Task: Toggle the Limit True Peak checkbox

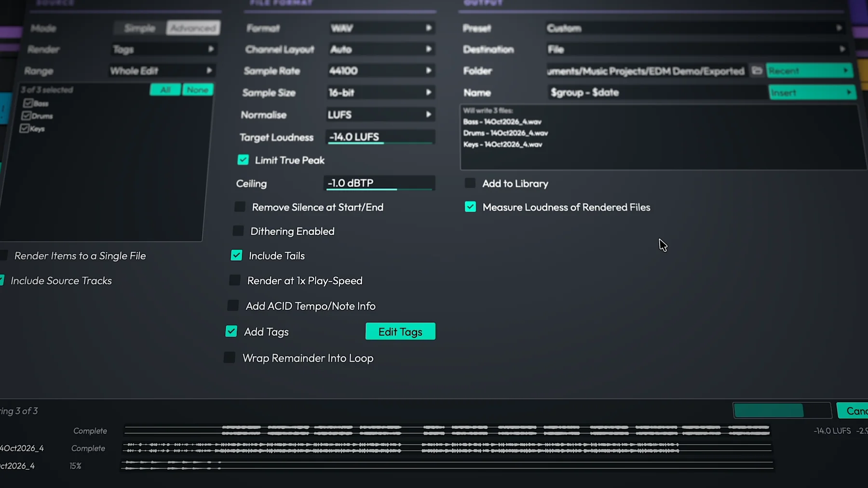Action: pyautogui.click(x=243, y=160)
